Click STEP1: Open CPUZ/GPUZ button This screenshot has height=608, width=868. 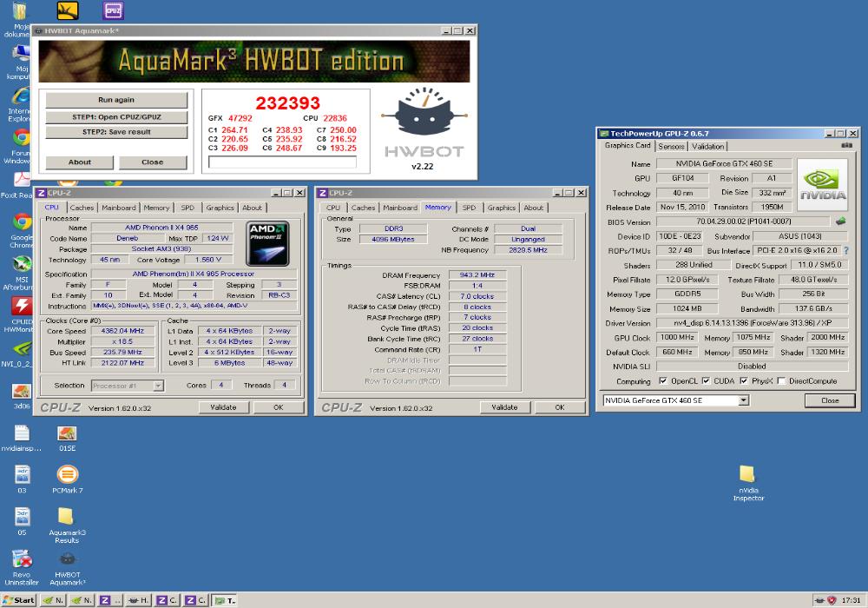116,117
